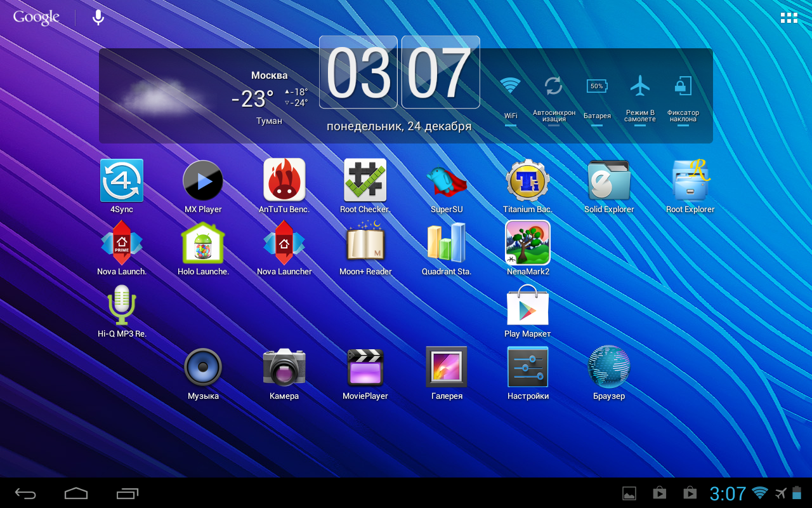Launch MX Player
The image size is (812, 508).
point(203,181)
